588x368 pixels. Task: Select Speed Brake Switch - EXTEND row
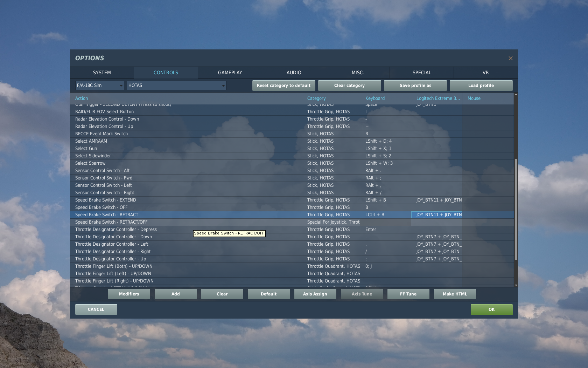292,200
